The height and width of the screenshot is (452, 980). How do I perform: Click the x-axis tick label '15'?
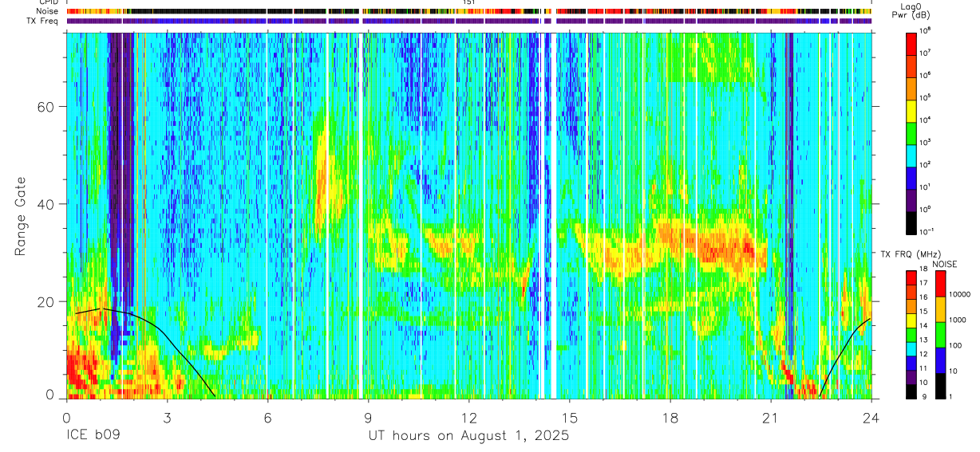[x=570, y=417]
